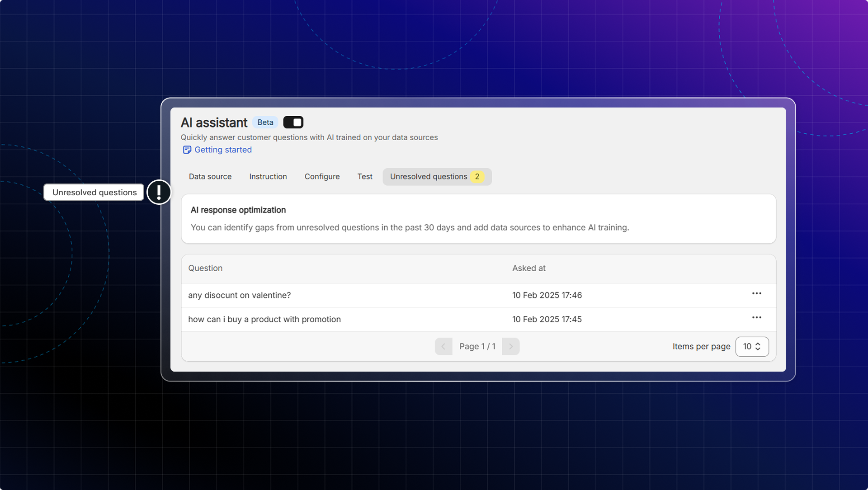
Task: Open more options for promotion product question
Action: 756,318
